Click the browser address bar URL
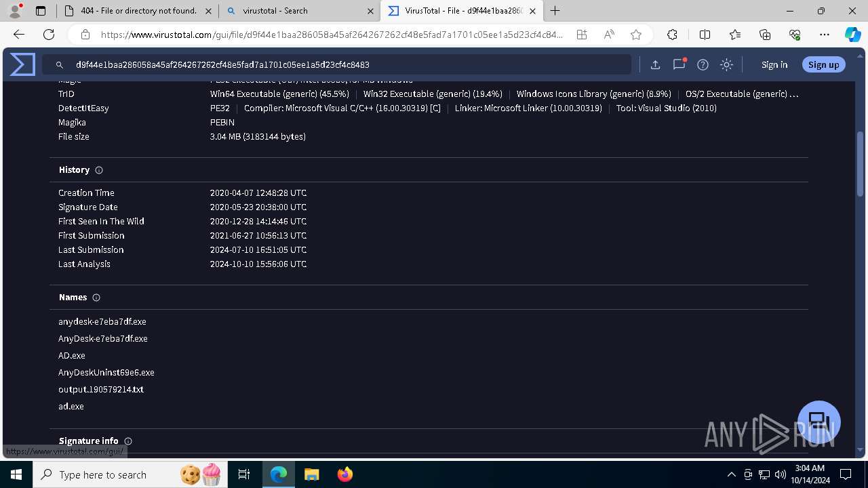The height and width of the screenshot is (488, 868). [332, 35]
